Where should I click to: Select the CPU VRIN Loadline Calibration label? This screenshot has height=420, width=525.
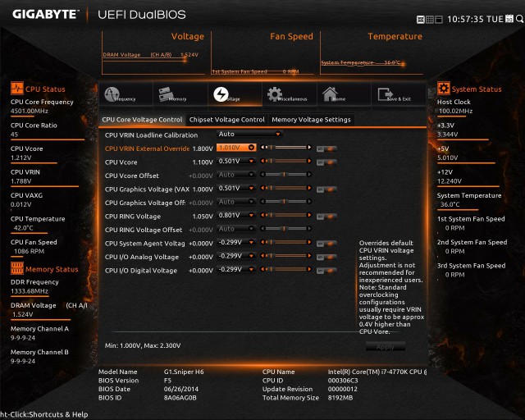[x=151, y=135]
